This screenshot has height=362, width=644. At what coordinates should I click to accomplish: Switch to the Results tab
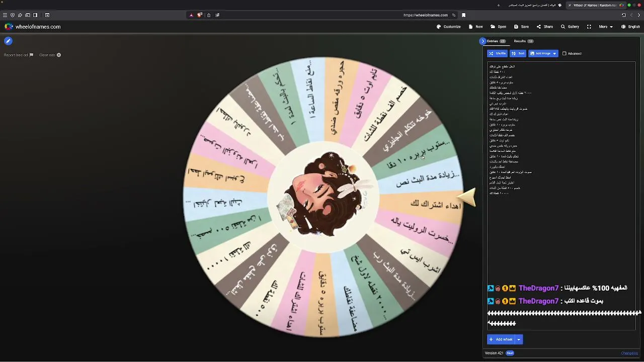click(523, 41)
